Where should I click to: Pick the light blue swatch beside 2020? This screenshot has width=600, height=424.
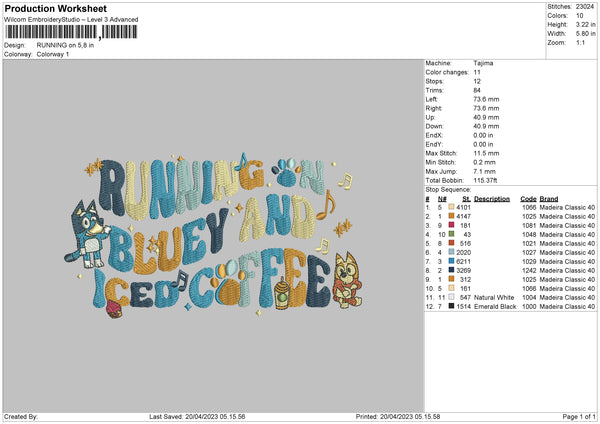451,252
